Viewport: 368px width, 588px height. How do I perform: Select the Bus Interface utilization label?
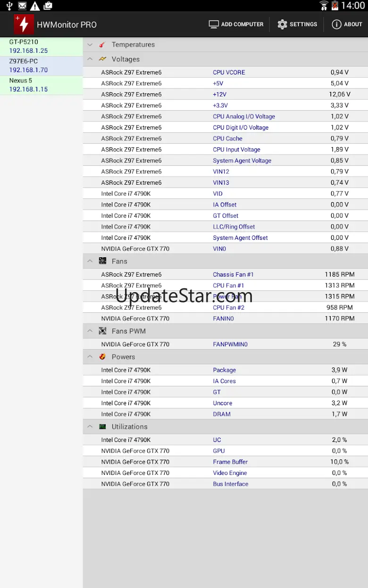pyautogui.click(x=230, y=484)
